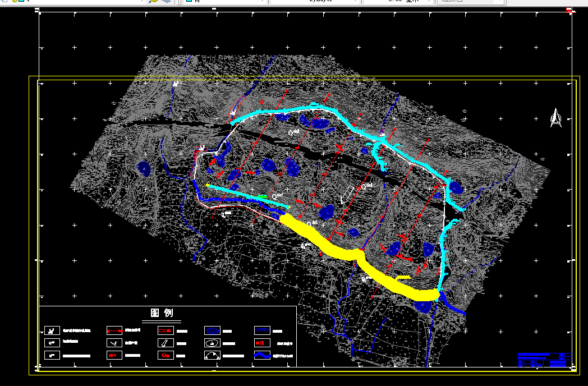
Task: Click the red marker at viewport corner
Action: [x=569, y=11]
